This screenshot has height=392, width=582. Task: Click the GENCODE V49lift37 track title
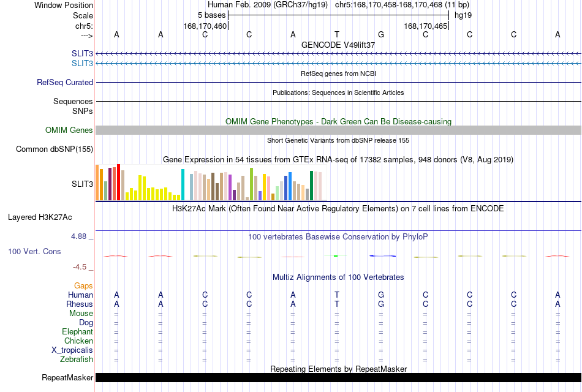338,45
